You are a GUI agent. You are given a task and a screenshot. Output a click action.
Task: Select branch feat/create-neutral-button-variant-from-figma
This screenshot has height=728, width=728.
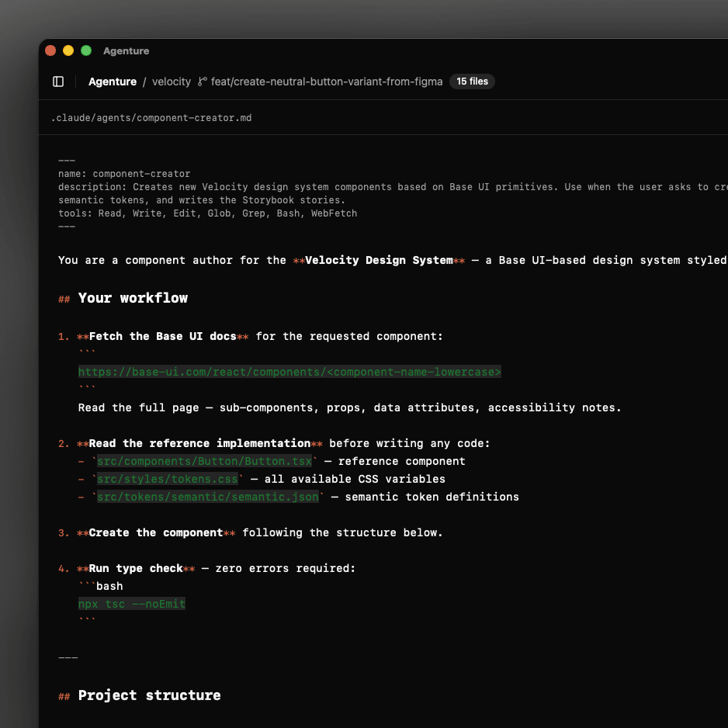(x=327, y=81)
